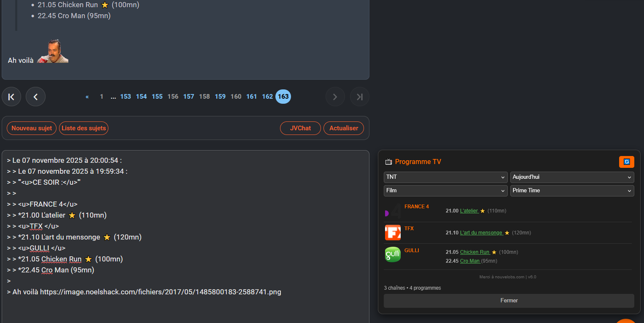Expand the Film category dropdown
The image size is (644, 323).
445,191
